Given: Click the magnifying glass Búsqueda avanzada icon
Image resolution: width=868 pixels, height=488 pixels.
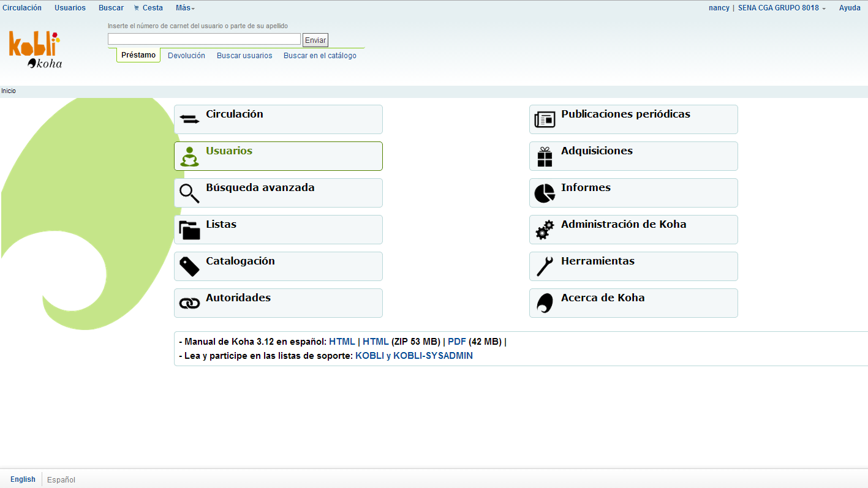Looking at the screenshot, I should pos(189,193).
